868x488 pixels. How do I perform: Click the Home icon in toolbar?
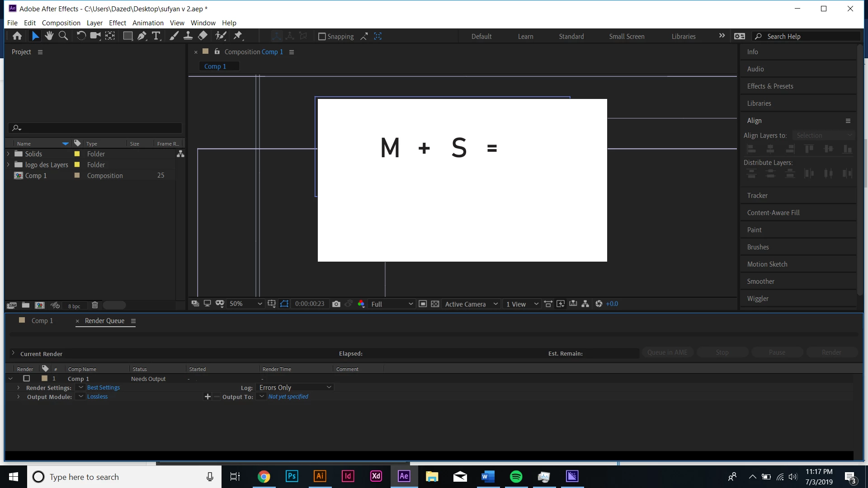click(x=17, y=36)
